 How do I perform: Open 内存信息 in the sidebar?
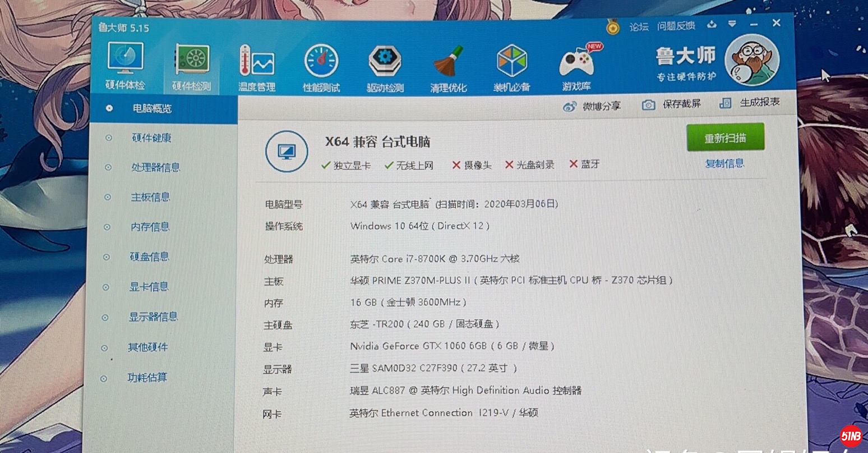click(x=150, y=227)
